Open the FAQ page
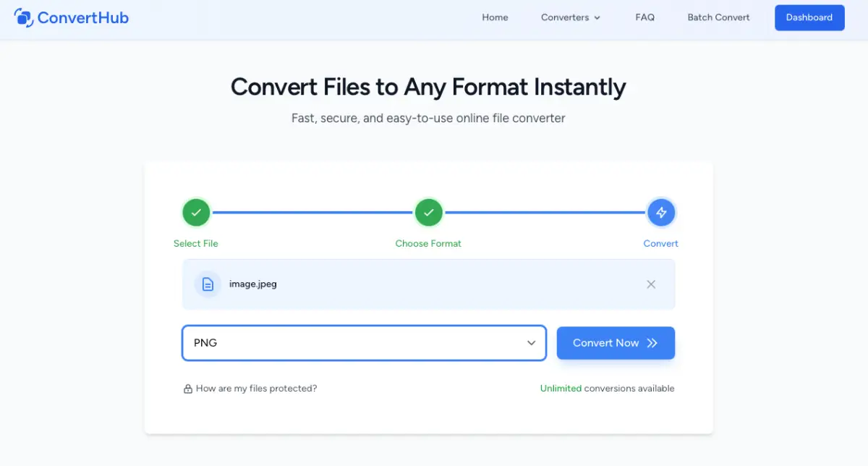The height and width of the screenshot is (466, 868). [644, 17]
